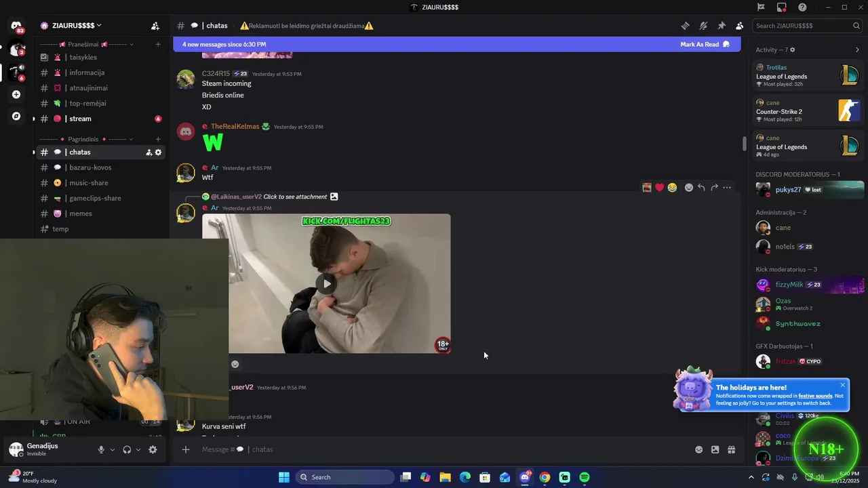Screen dimensions: 868x488
Task: Open pinned messages pin icon
Action: click(722, 26)
